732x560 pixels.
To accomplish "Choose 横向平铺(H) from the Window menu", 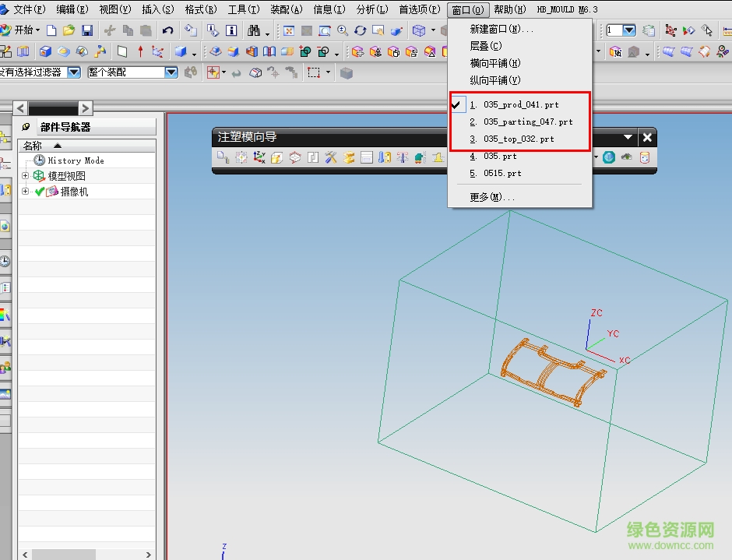I will [494, 63].
